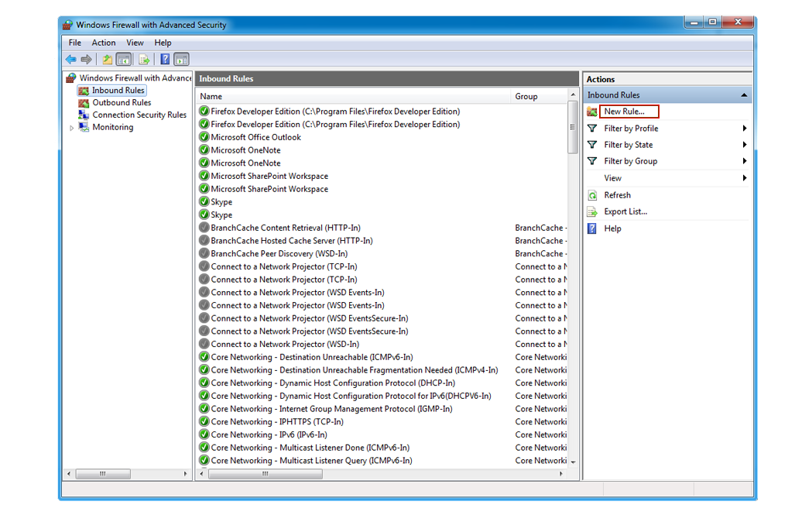Image resolution: width=812 pixels, height=515 pixels.
Task: Click the New Rule icon in Actions
Action: [x=592, y=112]
